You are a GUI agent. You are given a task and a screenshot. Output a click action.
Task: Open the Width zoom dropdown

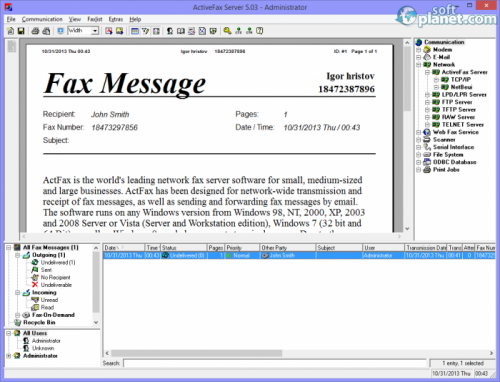tap(95, 31)
